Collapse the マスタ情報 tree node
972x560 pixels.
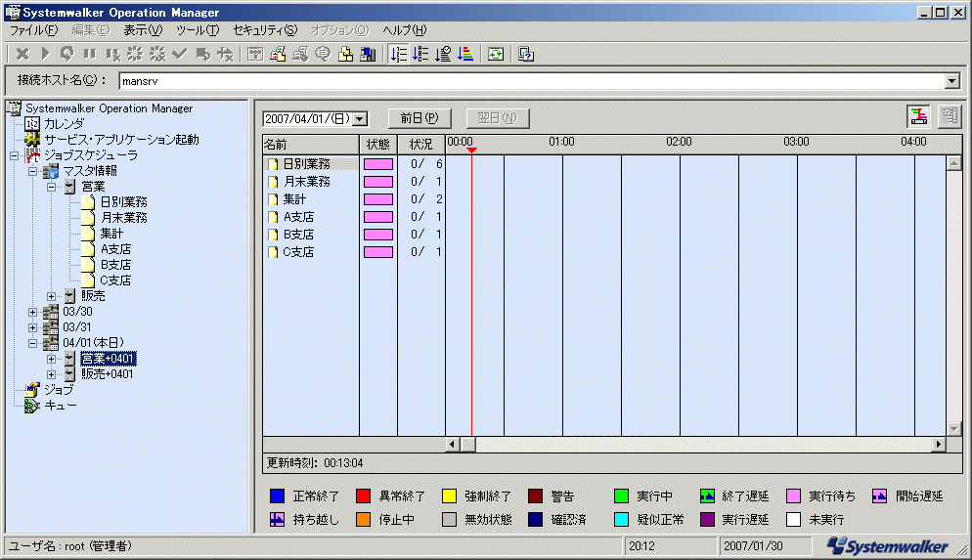coord(33,172)
